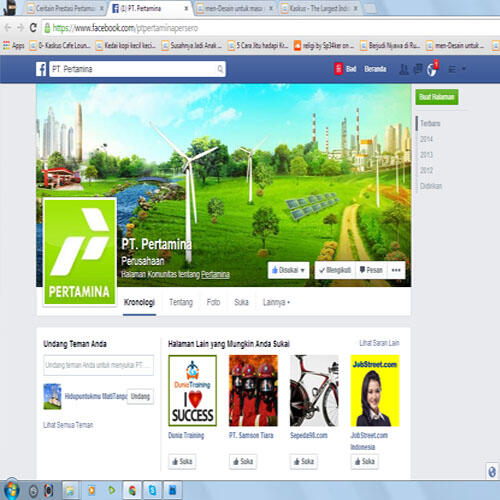
Task: Like JobStreet.com Indonesia with Suka button
Action: point(364,462)
